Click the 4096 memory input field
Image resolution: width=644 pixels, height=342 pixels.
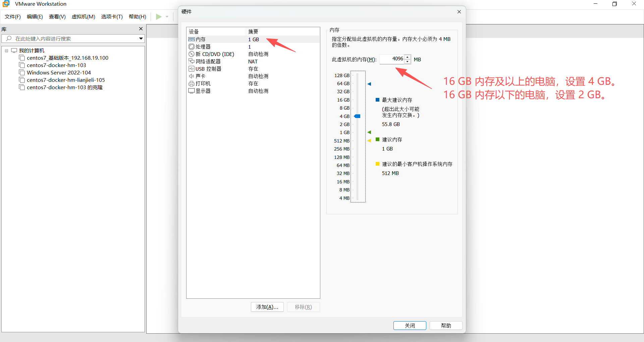click(x=392, y=59)
